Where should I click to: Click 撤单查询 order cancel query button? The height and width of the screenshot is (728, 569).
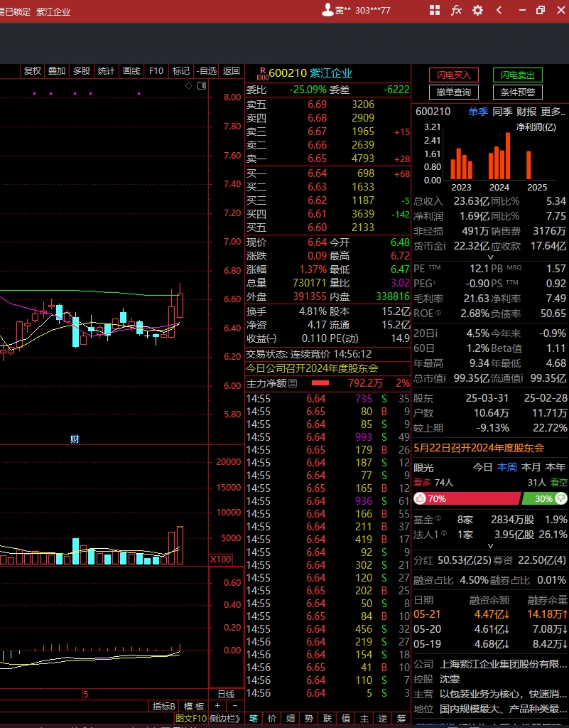[x=453, y=92]
